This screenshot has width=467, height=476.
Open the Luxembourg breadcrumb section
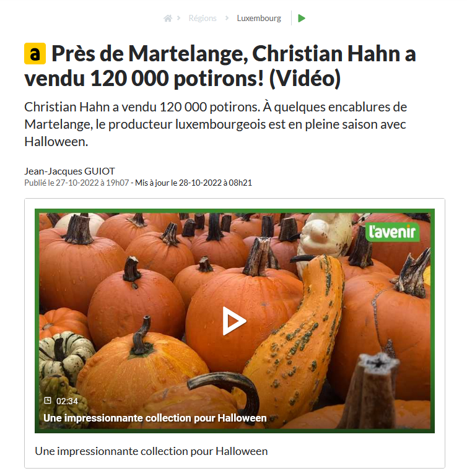coord(259,18)
